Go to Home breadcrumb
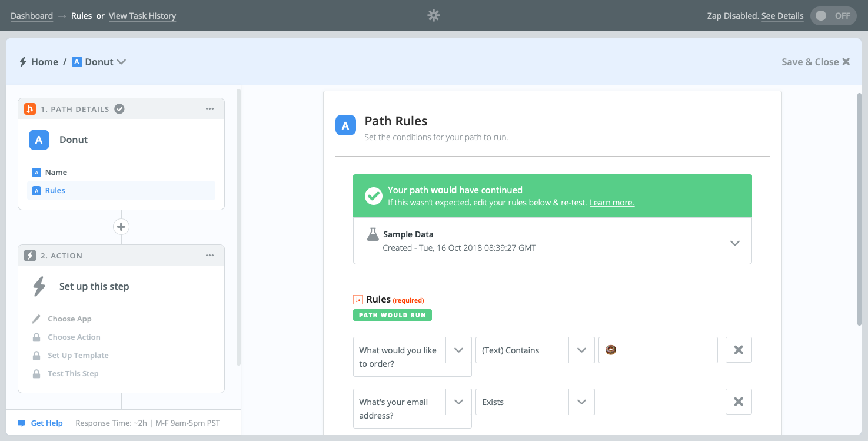This screenshot has width=868, height=441. pos(45,62)
